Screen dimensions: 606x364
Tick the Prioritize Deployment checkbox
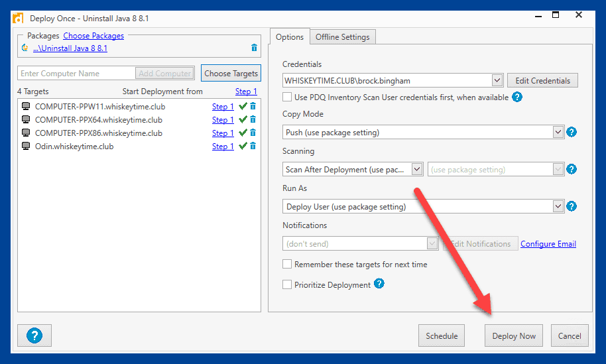click(x=287, y=284)
